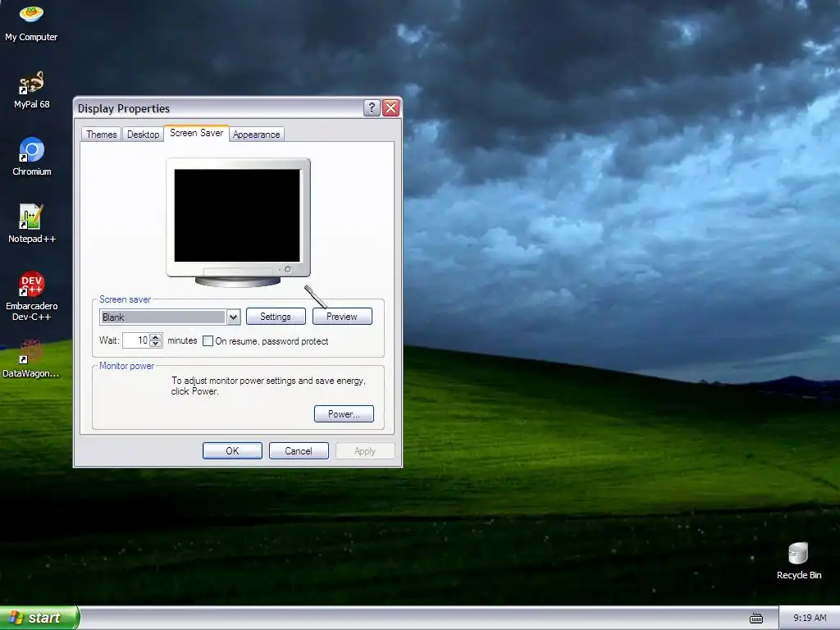Click the taskbar clock showing 9:19 AM
The width and height of the screenshot is (840, 630).
tap(810, 619)
